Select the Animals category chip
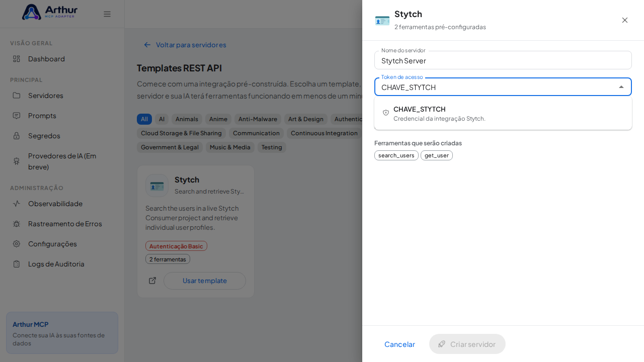The width and height of the screenshot is (644, 362). [x=187, y=119]
